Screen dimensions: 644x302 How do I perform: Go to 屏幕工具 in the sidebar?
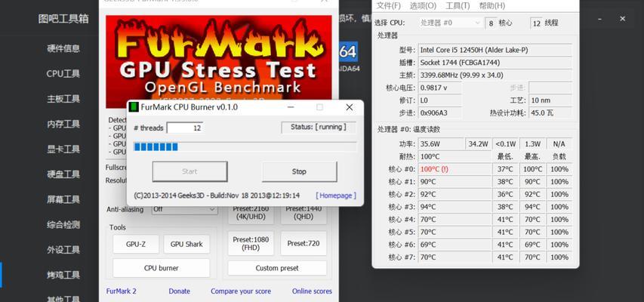[63, 199]
